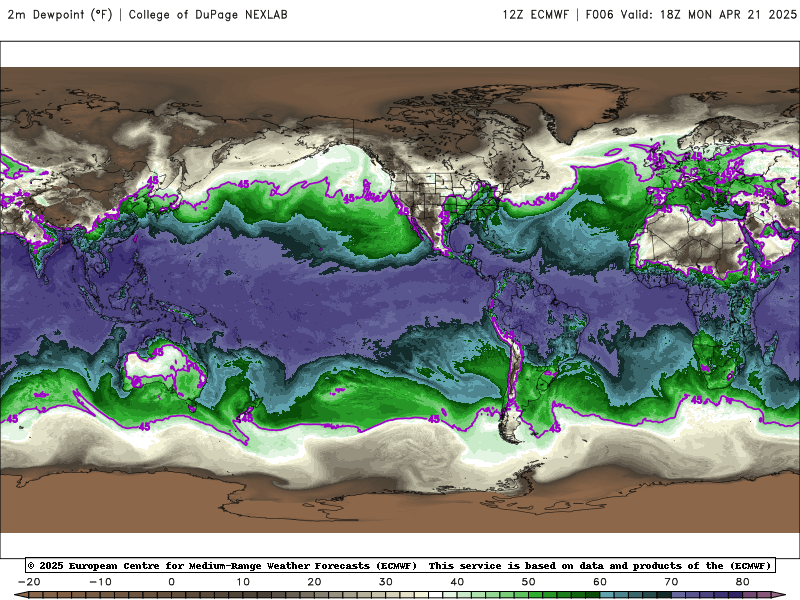Screen dimensions: 800x600
Task: Click the '70' color scale label
Action: (x=671, y=582)
